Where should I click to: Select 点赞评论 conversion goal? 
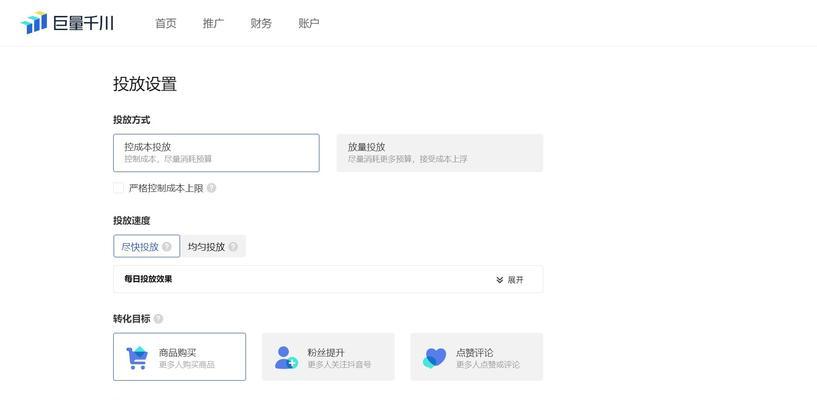477,357
